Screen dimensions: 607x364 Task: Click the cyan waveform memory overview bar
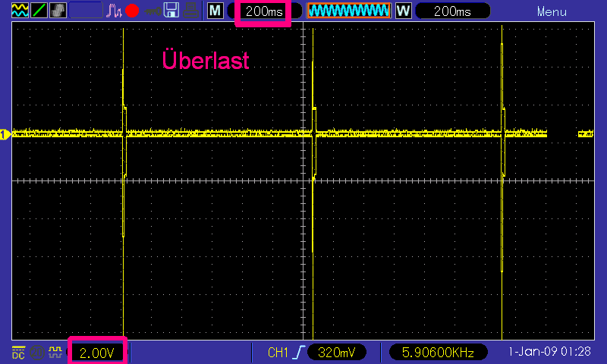[x=349, y=11]
